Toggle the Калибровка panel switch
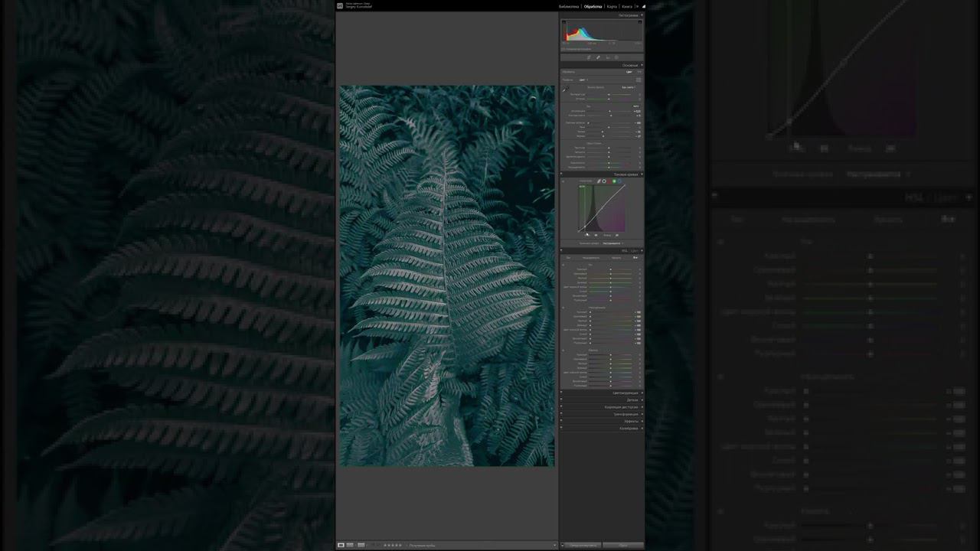980x551 pixels. 562,429
